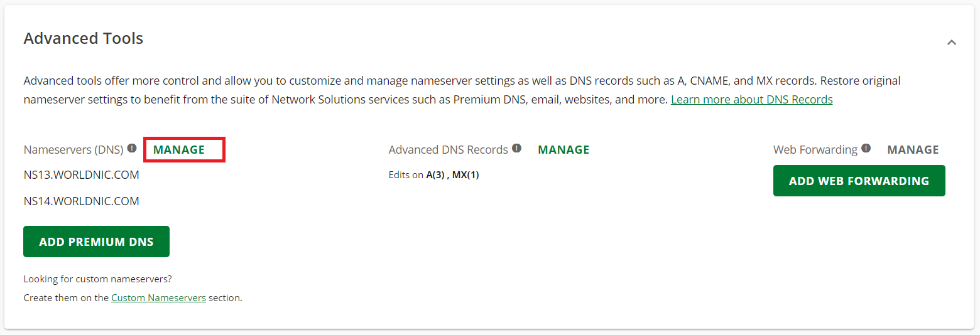Click the NS14.WORLDNIC.COM nameserver entry
The height and width of the screenshot is (335, 980).
point(82,201)
